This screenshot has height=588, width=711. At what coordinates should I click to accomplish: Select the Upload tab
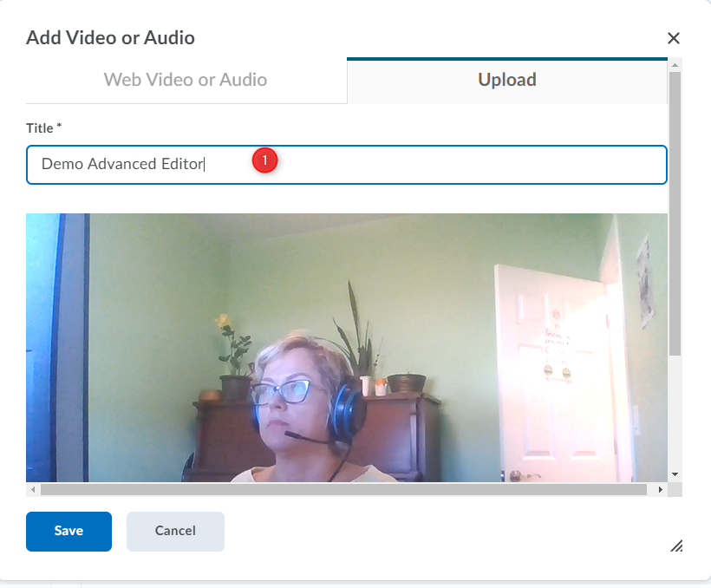tap(507, 80)
